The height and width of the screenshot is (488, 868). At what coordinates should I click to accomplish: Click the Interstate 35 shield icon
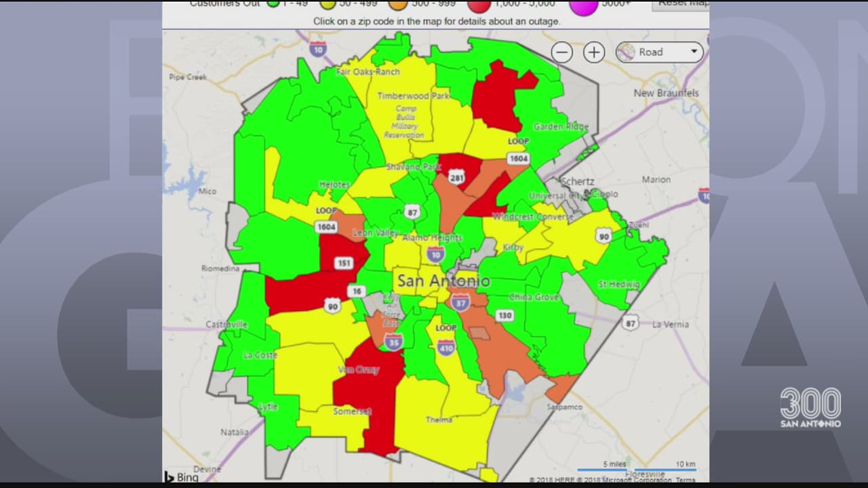393,342
